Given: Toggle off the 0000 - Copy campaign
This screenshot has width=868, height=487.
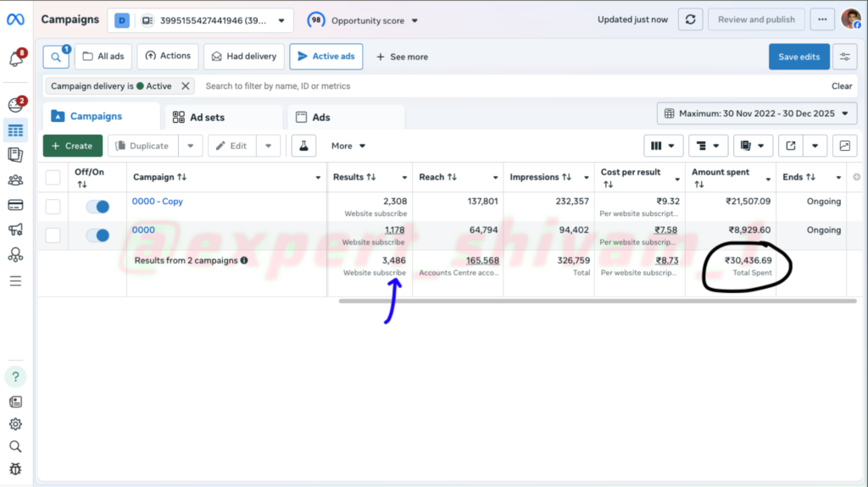Looking at the screenshot, I should point(98,208).
